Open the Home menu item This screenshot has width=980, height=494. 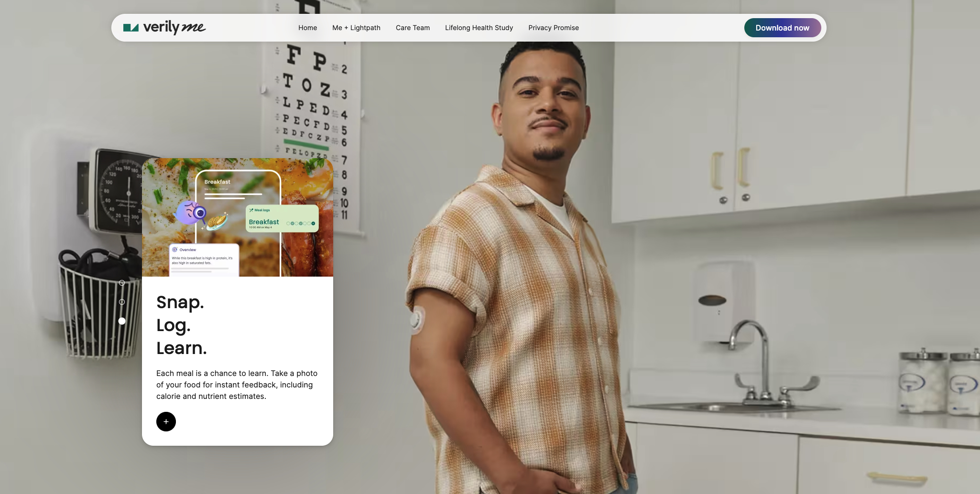(x=307, y=28)
